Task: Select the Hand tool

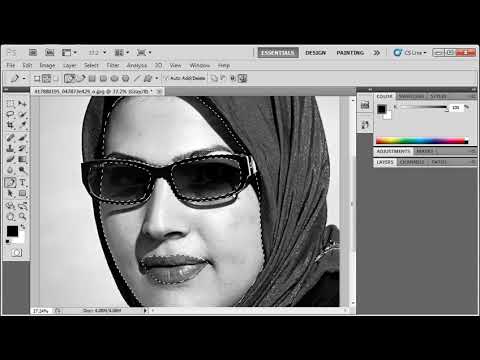Action: click(x=10, y=217)
